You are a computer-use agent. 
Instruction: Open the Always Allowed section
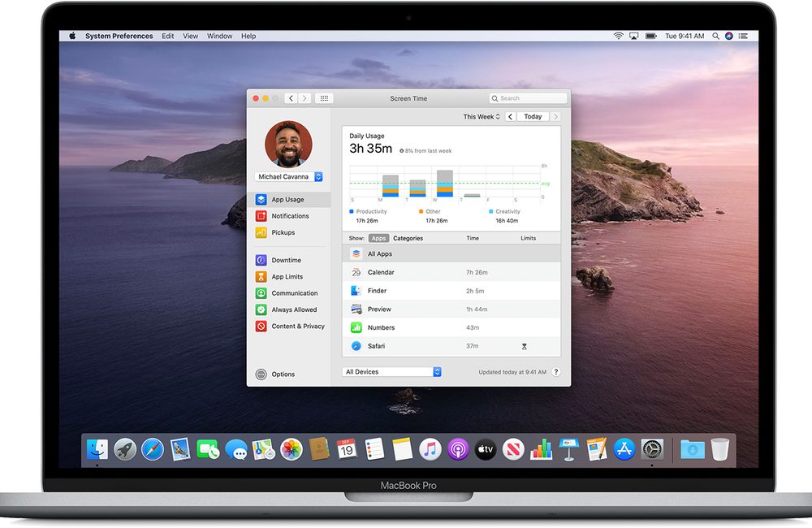click(x=288, y=309)
